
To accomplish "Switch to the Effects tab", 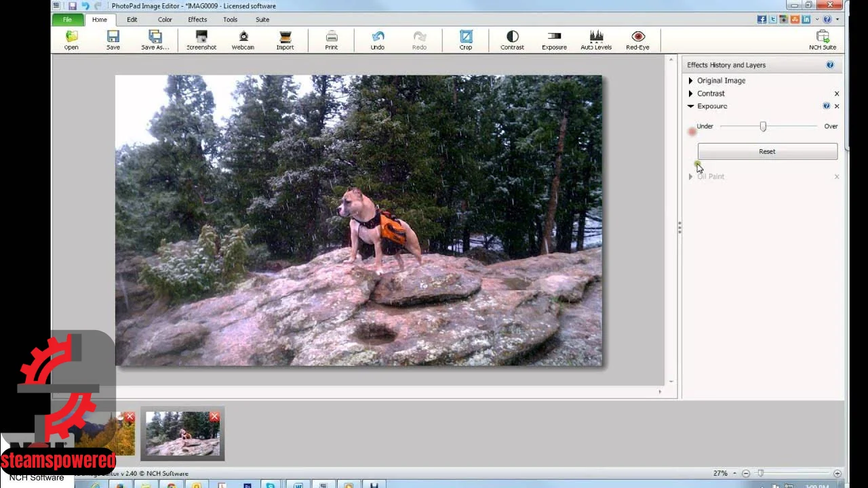I will pyautogui.click(x=197, y=20).
